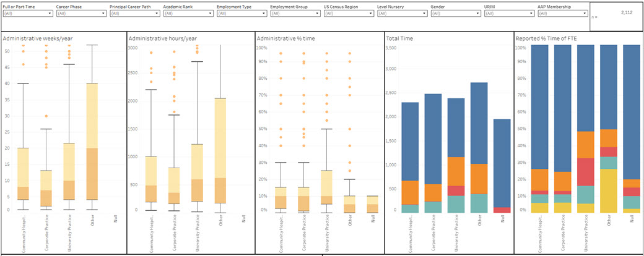Image resolution: width=644 pixels, height=256 pixels.
Task: Click yellow segment of Other bar in Reported % Time
Action: [609, 190]
